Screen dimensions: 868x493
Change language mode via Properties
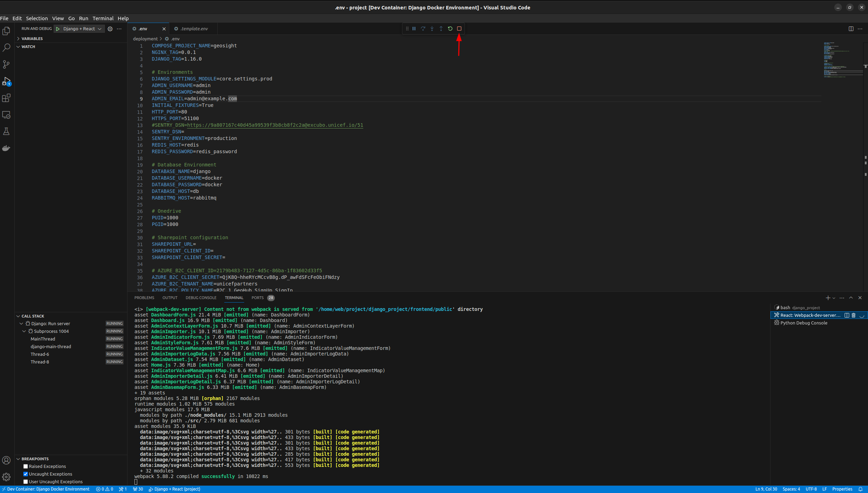pyautogui.click(x=842, y=489)
